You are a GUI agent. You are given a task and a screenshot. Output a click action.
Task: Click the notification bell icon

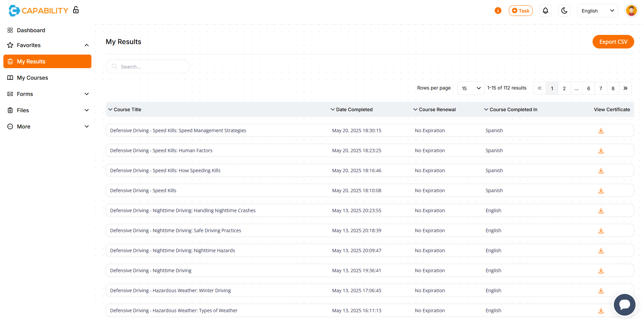(545, 11)
